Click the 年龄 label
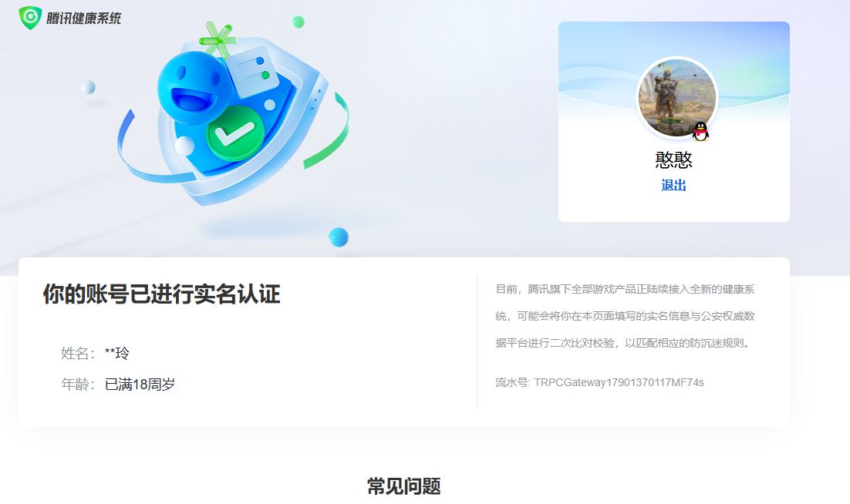The image size is (850, 504). tap(78, 385)
